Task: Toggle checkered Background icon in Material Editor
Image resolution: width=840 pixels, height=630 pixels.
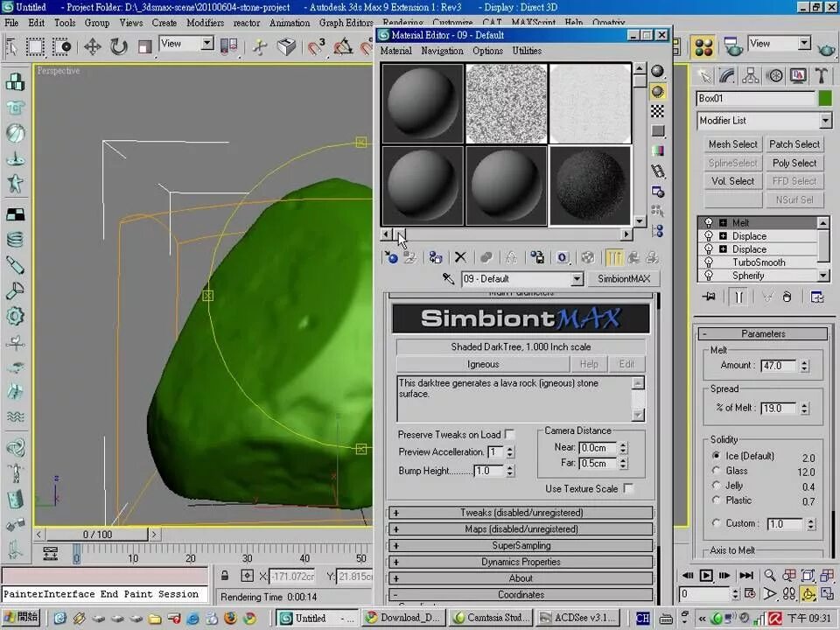Action: [657, 111]
